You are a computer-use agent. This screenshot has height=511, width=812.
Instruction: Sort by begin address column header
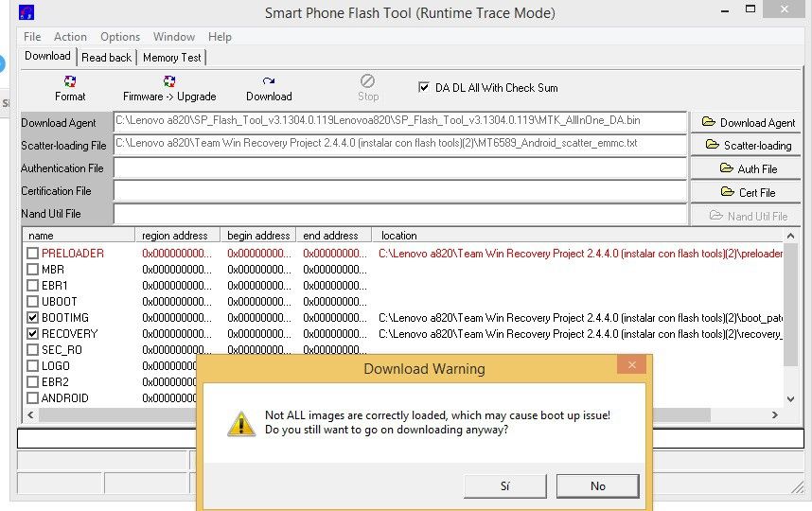click(258, 235)
